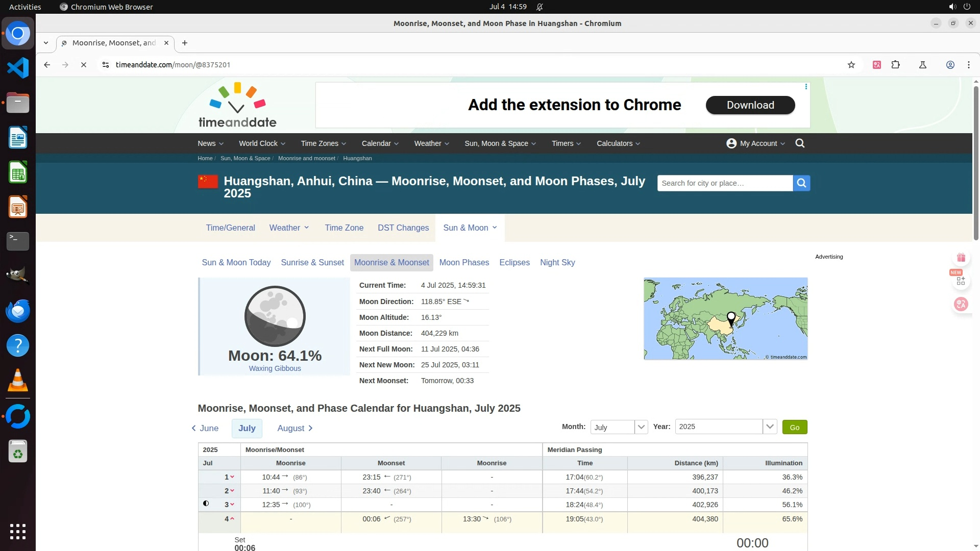View site information icon in address bar
The image size is (980, 551).
point(105,65)
